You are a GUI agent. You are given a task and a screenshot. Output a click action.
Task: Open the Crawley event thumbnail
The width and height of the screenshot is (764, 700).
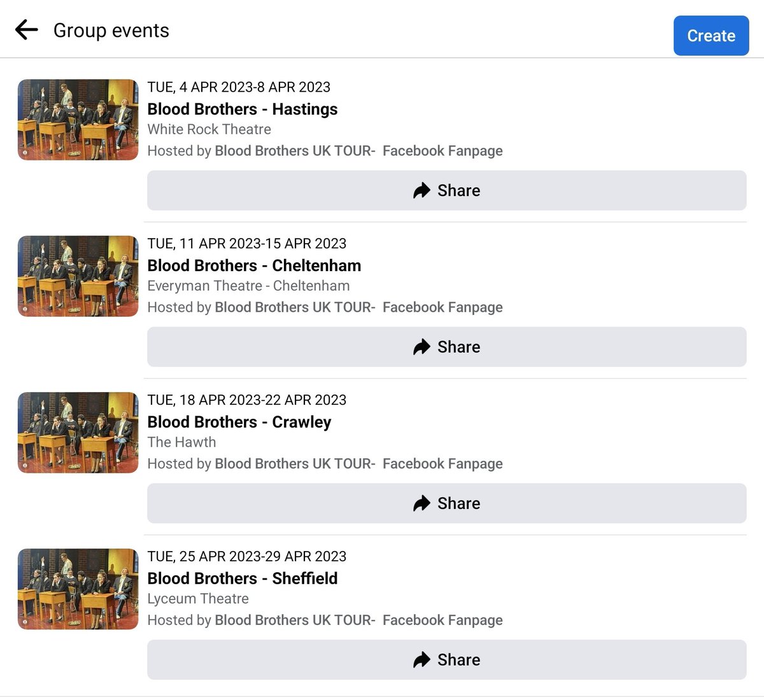[x=78, y=433]
